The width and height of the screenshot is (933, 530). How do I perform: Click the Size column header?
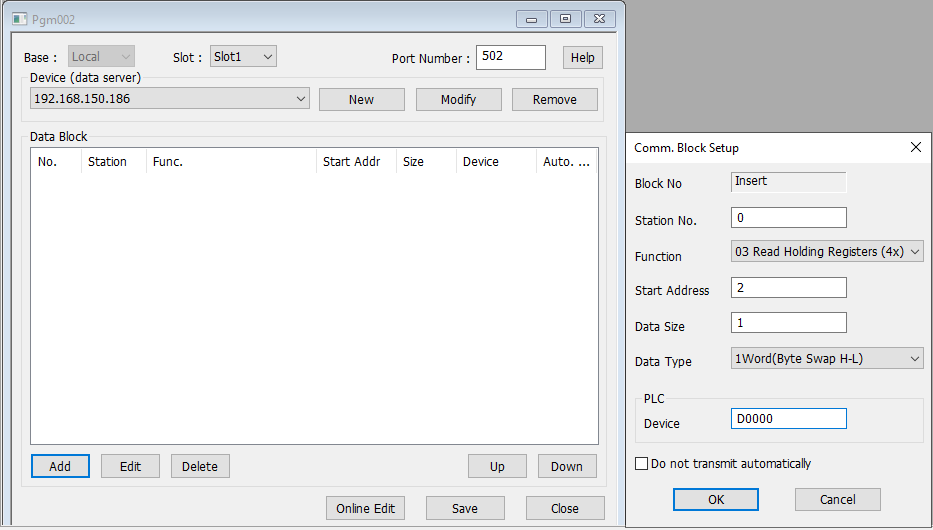click(426, 162)
